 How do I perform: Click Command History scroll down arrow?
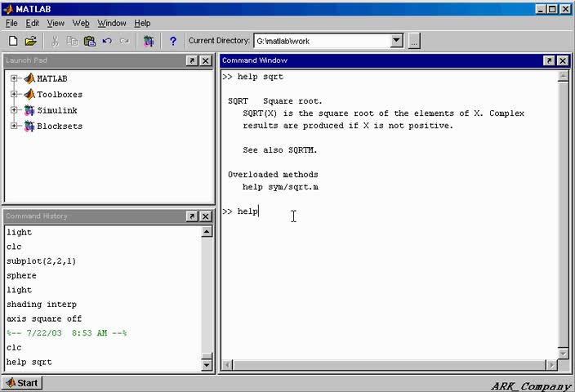(x=207, y=365)
